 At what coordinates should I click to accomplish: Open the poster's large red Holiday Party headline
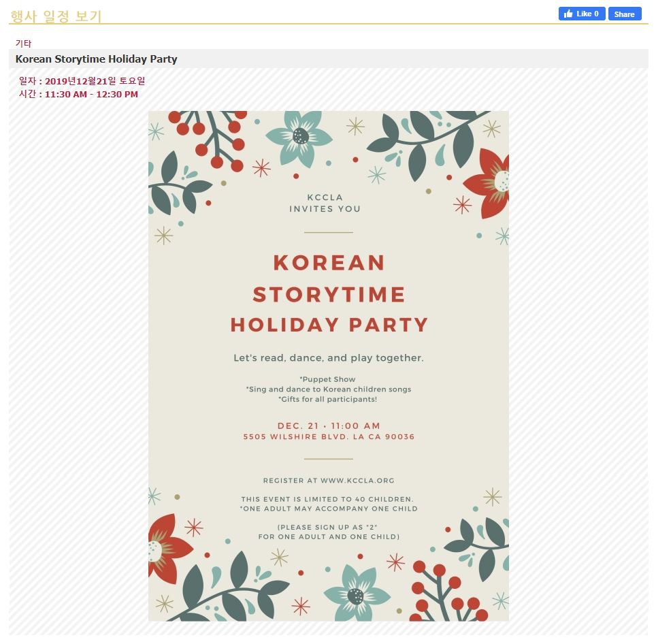329,325
